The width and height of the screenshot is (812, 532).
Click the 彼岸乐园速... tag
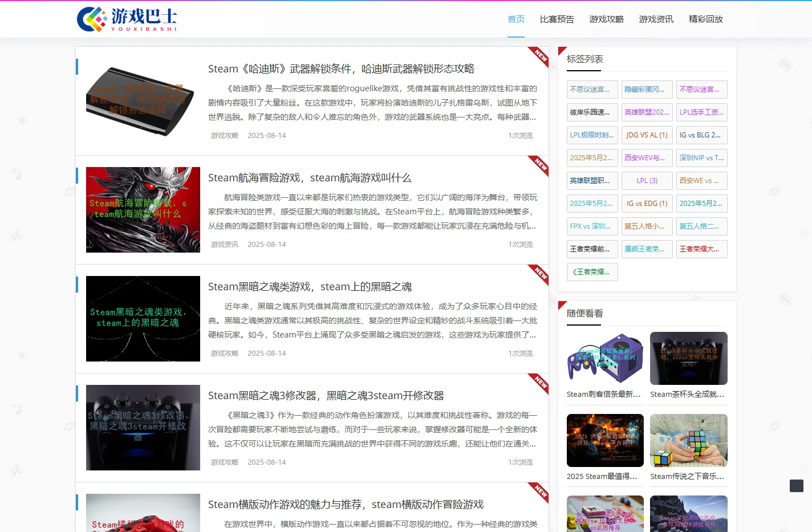(x=592, y=112)
